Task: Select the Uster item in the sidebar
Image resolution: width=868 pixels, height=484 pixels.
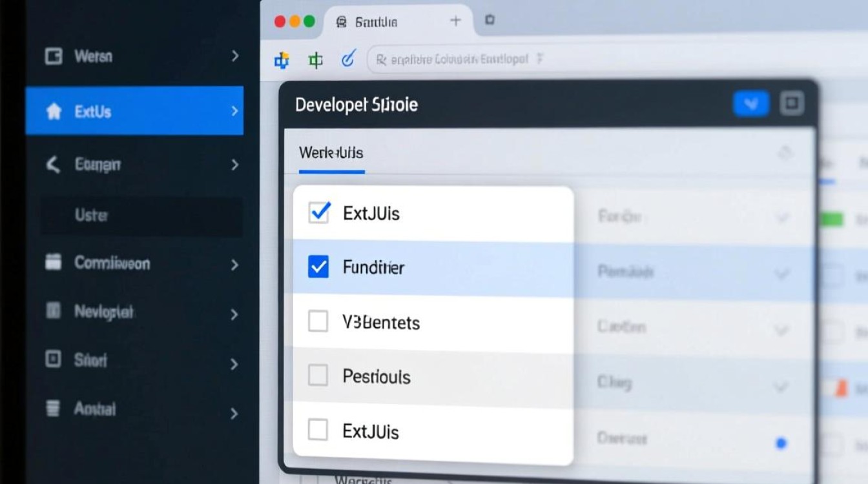Action: [142, 216]
